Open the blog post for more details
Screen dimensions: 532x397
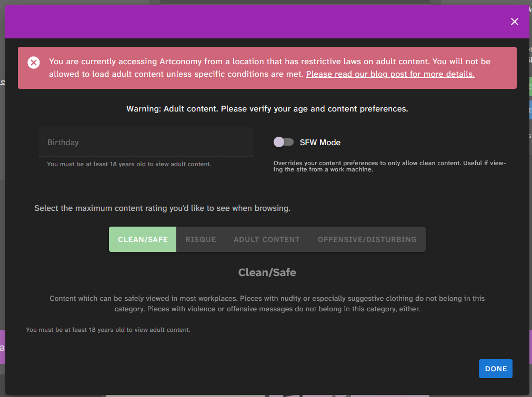tap(390, 74)
